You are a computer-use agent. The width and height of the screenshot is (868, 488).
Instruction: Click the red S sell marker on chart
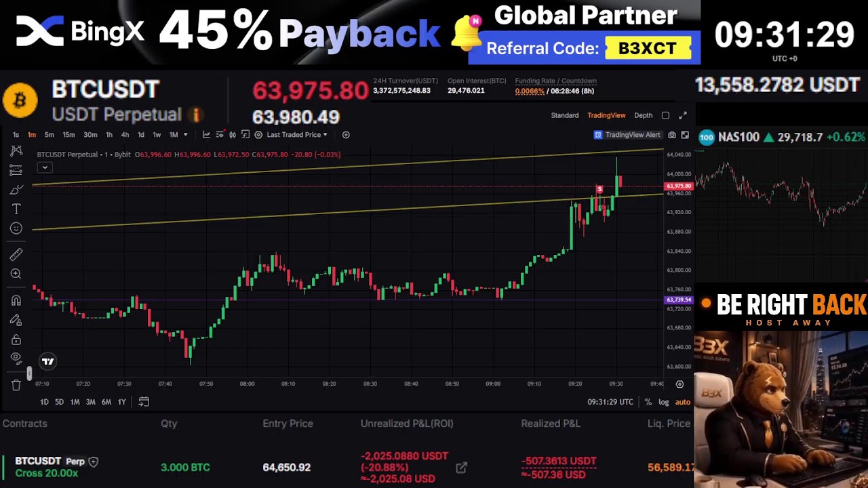[x=599, y=189]
